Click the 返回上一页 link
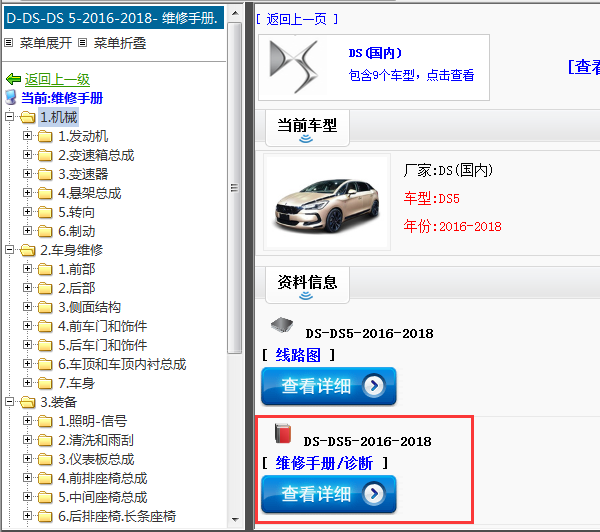 [x=297, y=19]
